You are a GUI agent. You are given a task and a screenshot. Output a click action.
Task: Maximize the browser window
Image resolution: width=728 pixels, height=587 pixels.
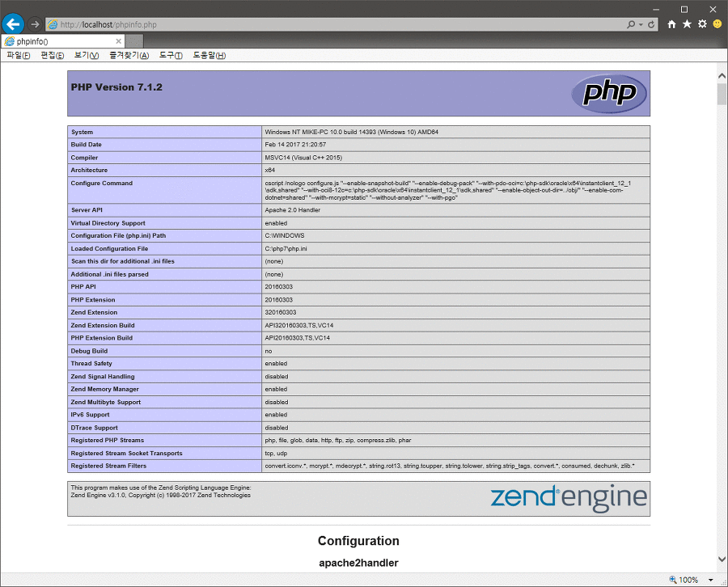[x=684, y=9]
